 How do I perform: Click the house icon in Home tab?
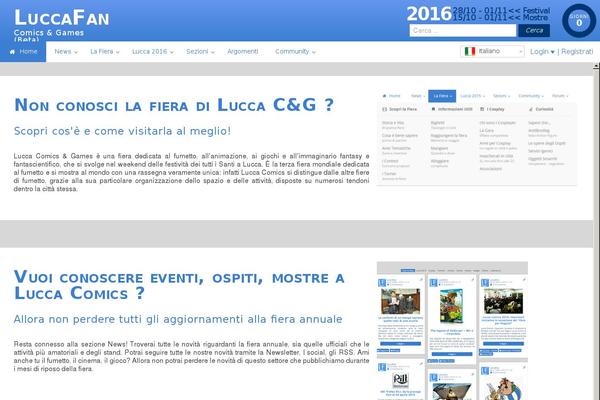12,52
